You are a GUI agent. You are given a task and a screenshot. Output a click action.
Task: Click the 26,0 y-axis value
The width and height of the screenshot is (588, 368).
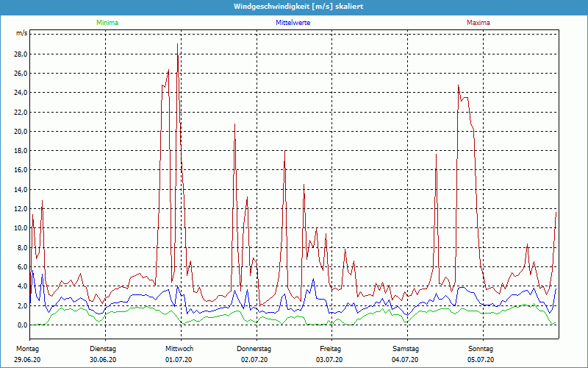pyautogui.click(x=21, y=73)
